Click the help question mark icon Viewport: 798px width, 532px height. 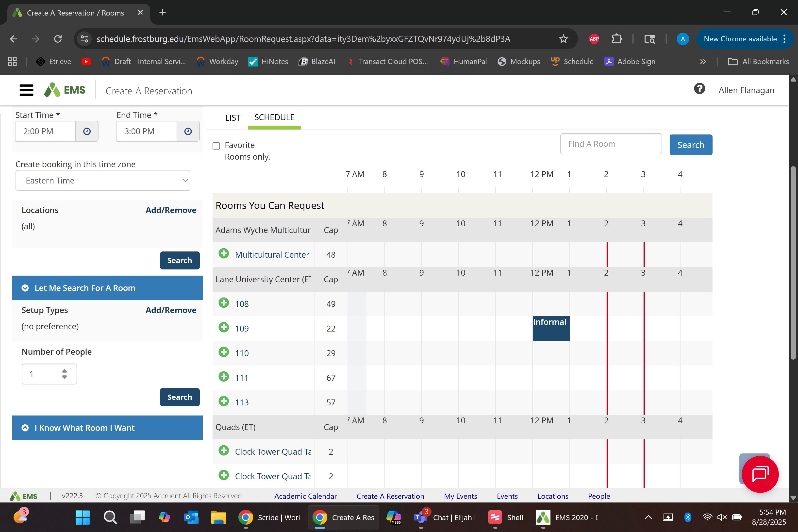point(699,89)
